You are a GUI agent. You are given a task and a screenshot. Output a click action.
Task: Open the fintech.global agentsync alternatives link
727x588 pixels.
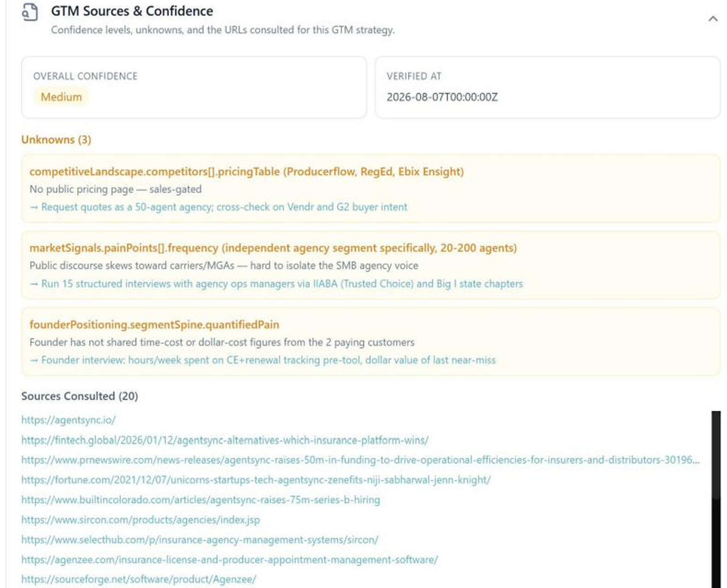[x=225, y=440]
